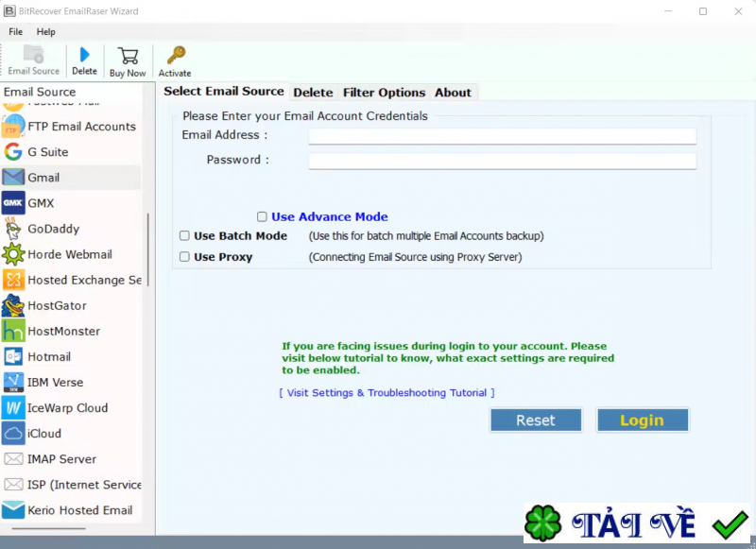Click the Password input field
This screenshot has height=549, width=756.
click(503, 161)
